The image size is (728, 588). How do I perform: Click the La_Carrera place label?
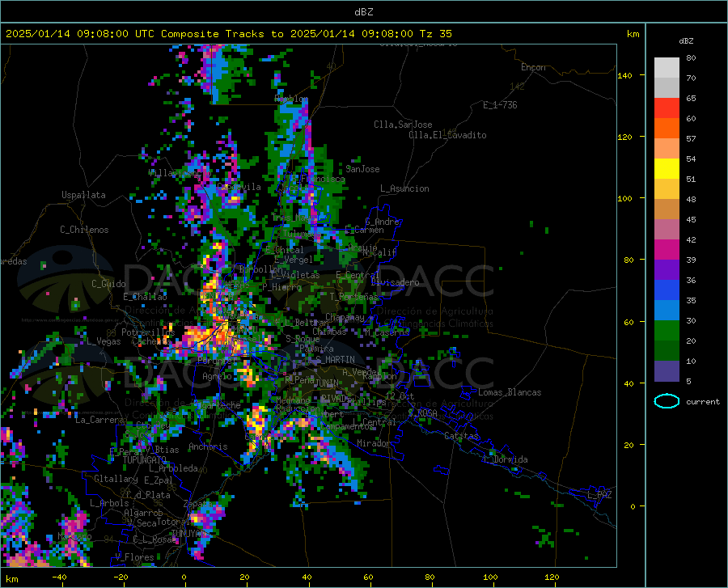(99, 420)
